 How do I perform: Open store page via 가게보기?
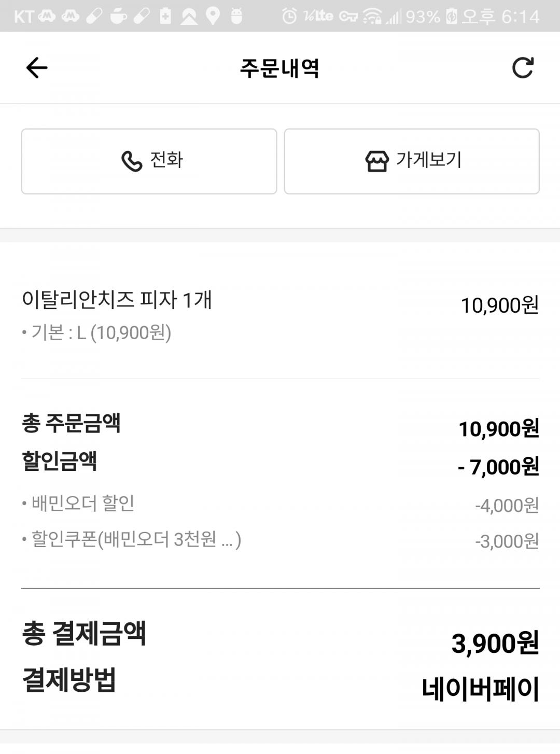[428, 160]
